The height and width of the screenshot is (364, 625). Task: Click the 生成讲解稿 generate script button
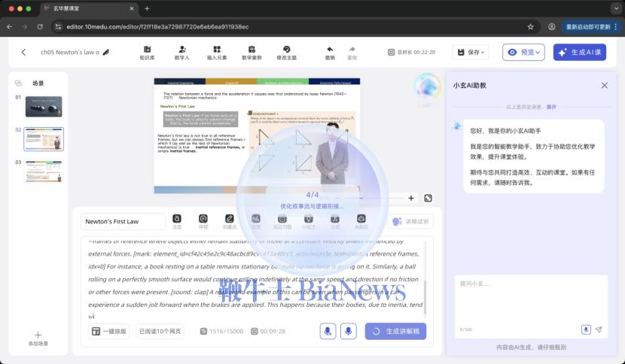(395, 332)
